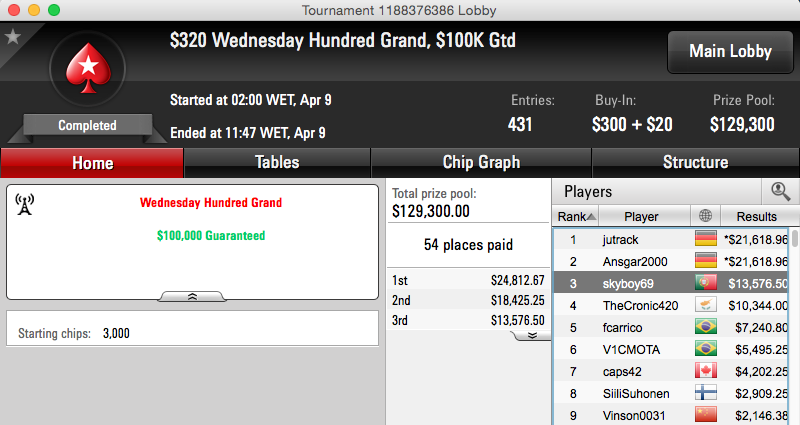Go to the Main Lobby
800x425 pixels.
coord(730,52)
